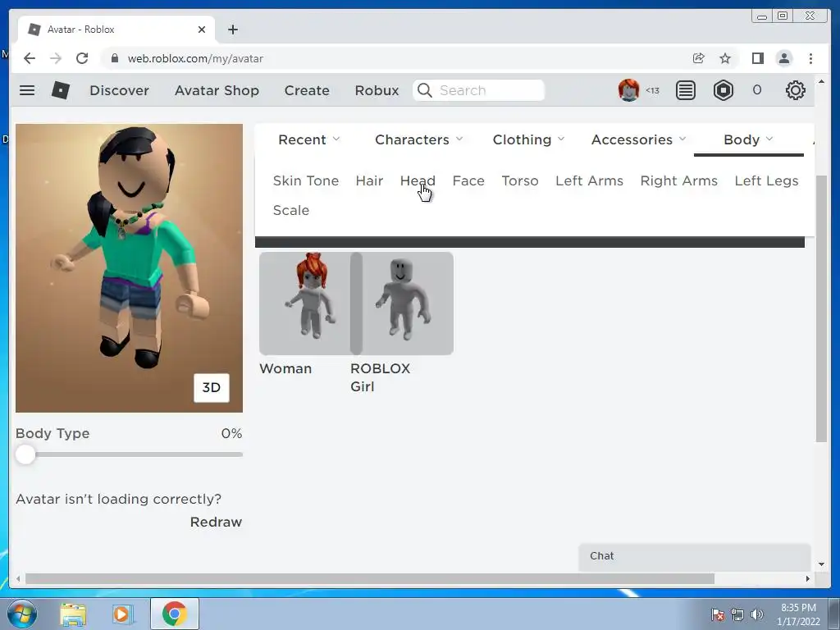Open the Roblox hamburger navigation menu

point(27,90)
